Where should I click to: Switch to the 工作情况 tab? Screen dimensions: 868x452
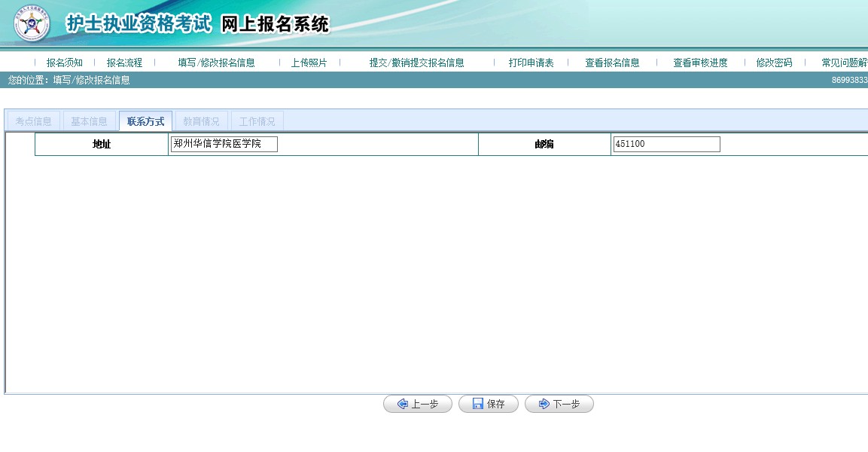(x=257, y=121)
